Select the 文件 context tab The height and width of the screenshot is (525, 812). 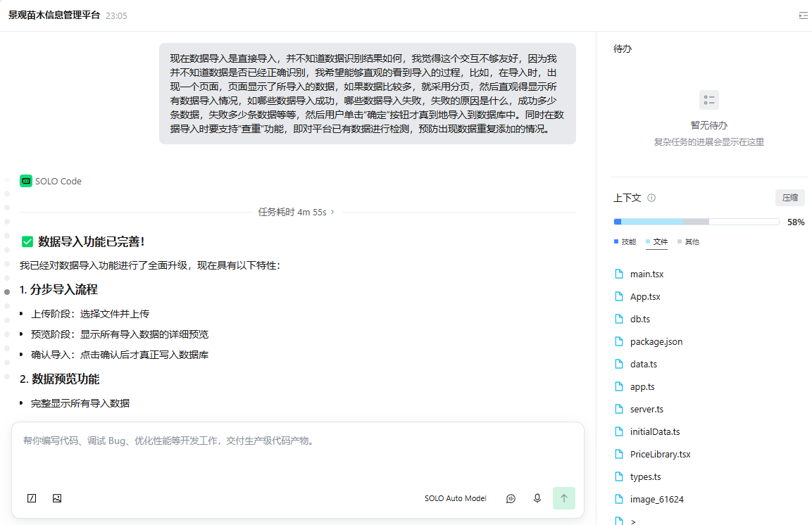[656, 241]
